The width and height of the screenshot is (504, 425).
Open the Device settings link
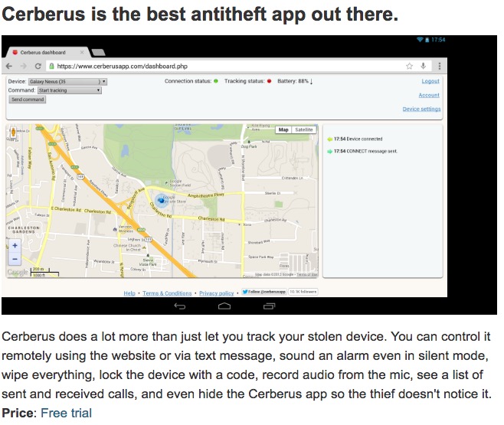[421, 109]
